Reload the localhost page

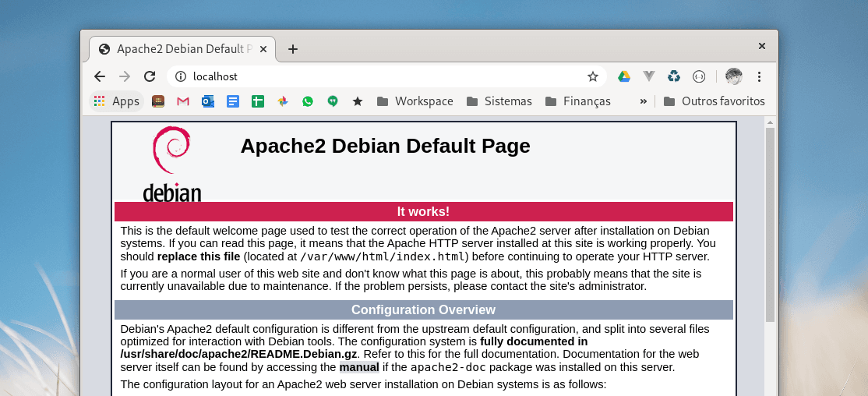click(x=150, y=76)
